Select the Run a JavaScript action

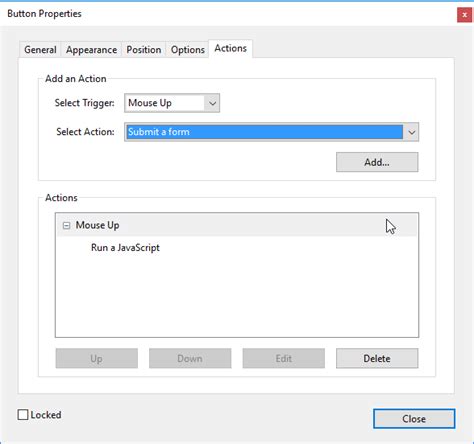[x=125, y=248]
